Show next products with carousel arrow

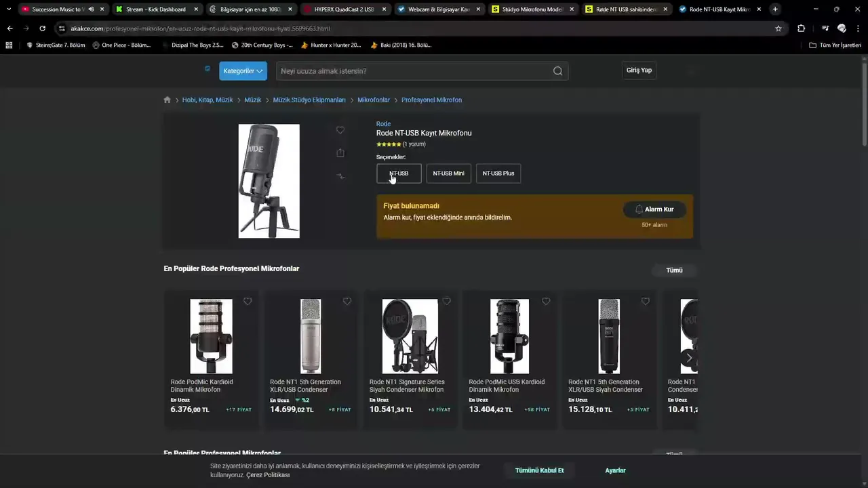click(689, 358)
